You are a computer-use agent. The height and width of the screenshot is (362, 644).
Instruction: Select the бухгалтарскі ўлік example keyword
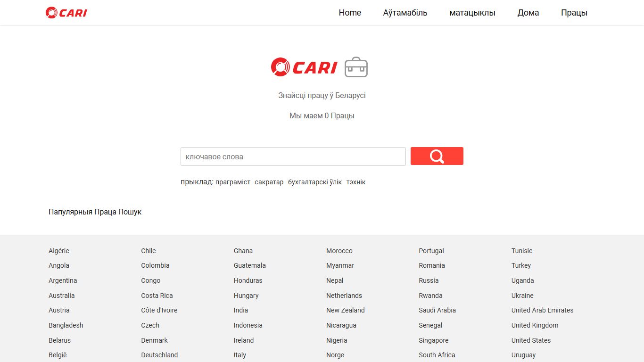click(x=315, y=182)
